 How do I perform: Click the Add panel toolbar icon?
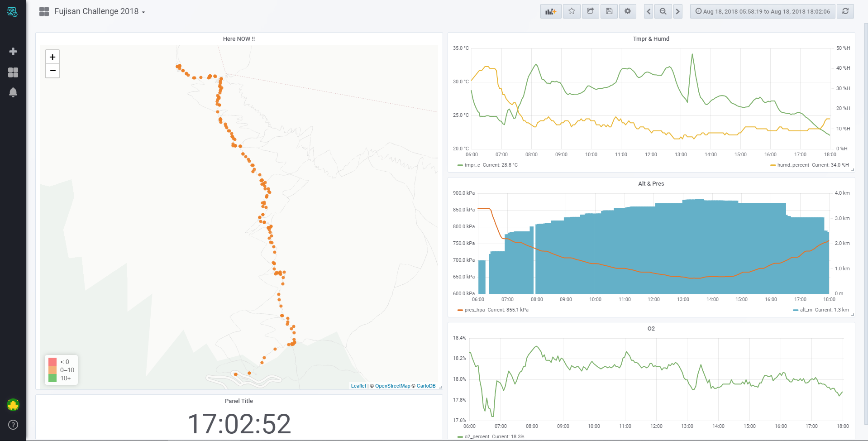pyautogui.click(x=550, y=11)
